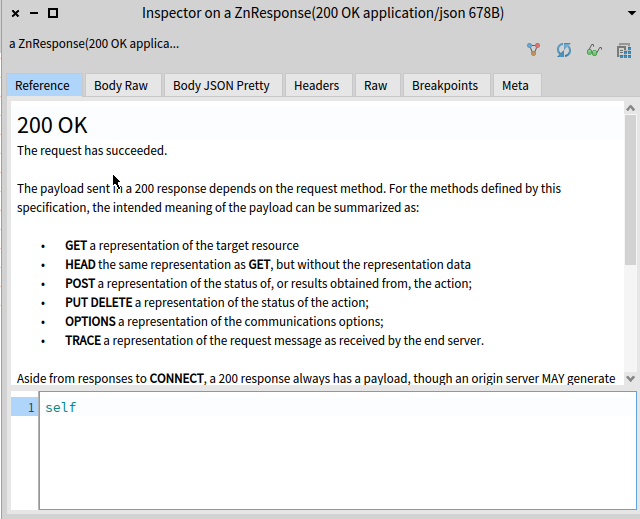Click the POST bullet item text

268,284
